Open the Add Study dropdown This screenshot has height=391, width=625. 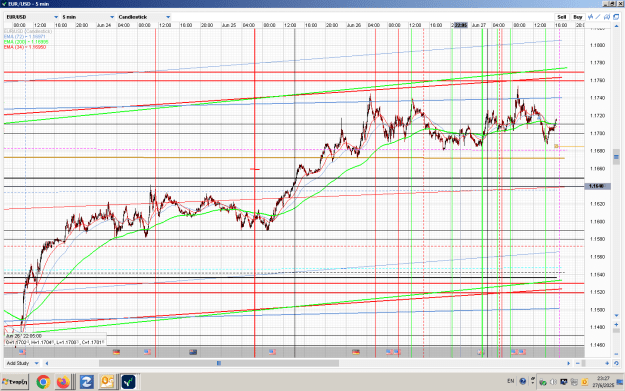click(22, 363)
